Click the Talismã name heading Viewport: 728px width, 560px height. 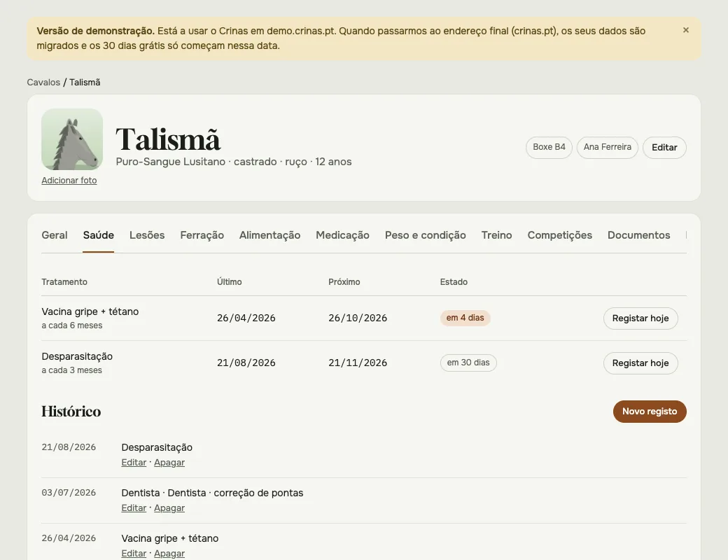[x=168, y=139]
